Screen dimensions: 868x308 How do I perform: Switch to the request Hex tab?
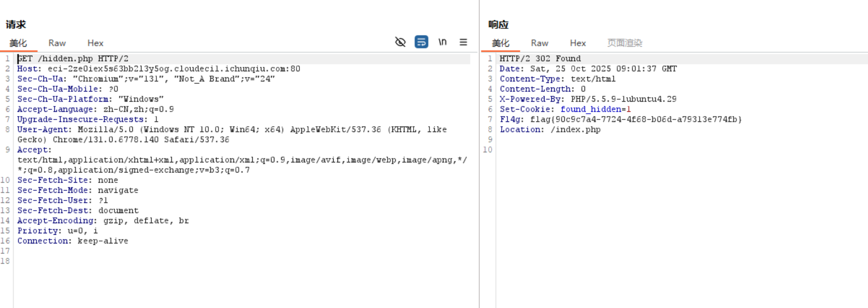pyautogui.click(x=95, y=43)
